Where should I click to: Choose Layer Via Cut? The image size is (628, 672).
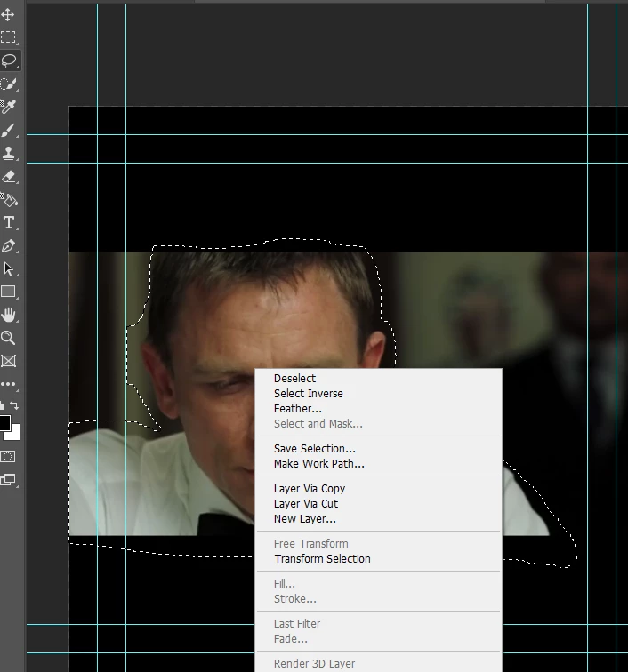click(306, 504)
